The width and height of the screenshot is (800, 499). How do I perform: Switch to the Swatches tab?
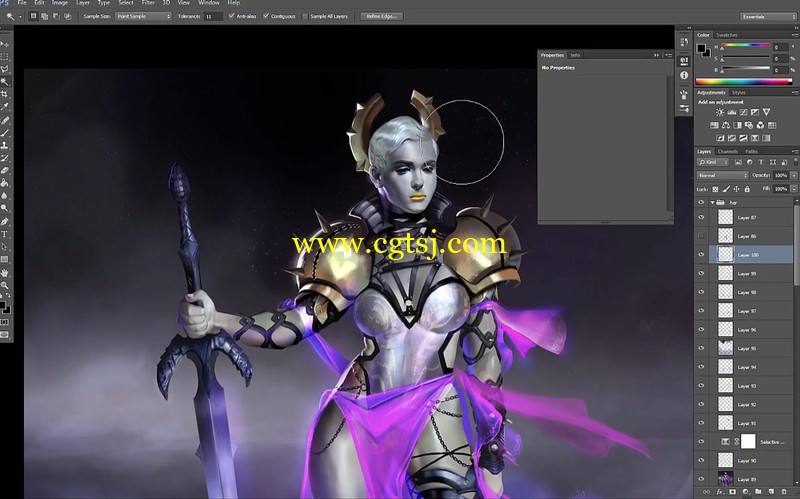click(x=727, y=35)
